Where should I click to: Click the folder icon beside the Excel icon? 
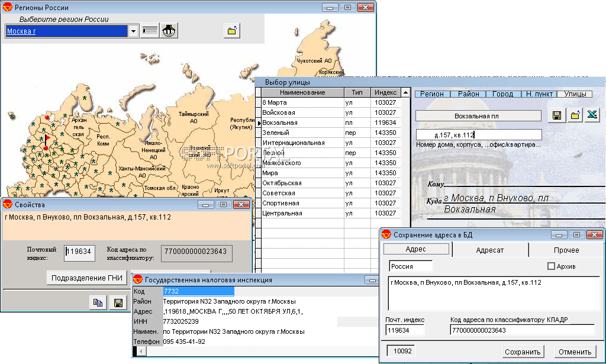[x=575, y=116]
